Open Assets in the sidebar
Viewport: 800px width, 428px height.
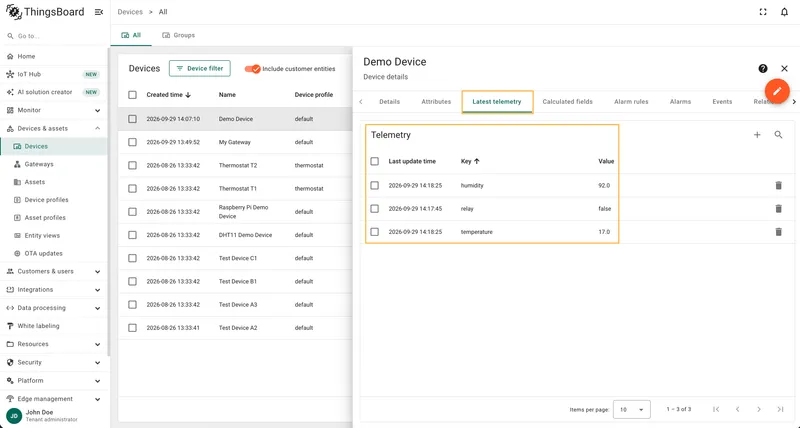(x=54, y=182)
